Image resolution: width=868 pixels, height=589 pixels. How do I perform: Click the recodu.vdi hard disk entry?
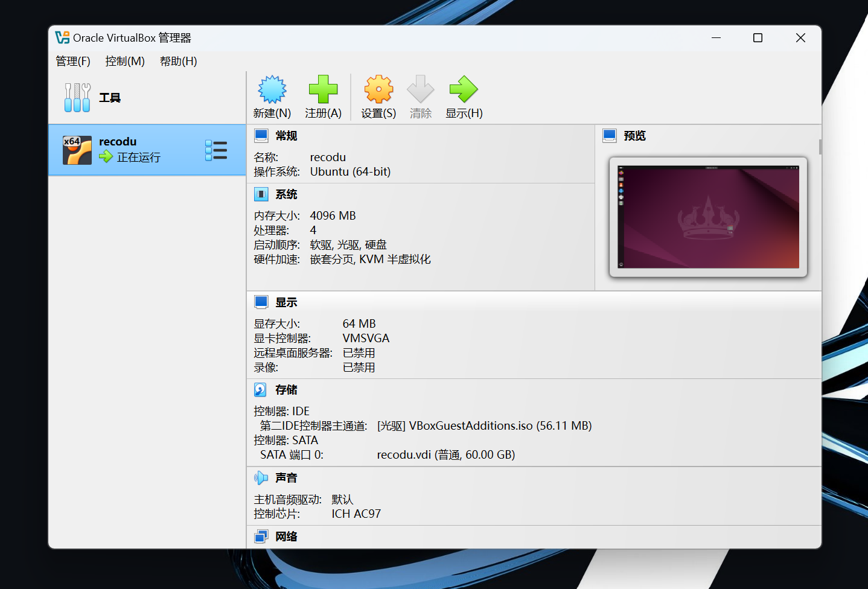pos(446,454)
